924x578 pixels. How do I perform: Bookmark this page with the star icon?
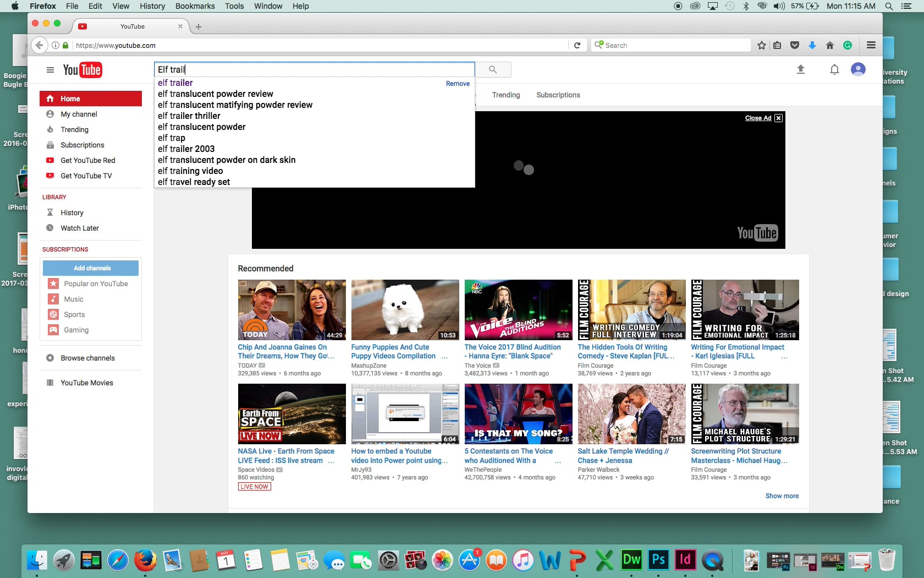(762, 45)
